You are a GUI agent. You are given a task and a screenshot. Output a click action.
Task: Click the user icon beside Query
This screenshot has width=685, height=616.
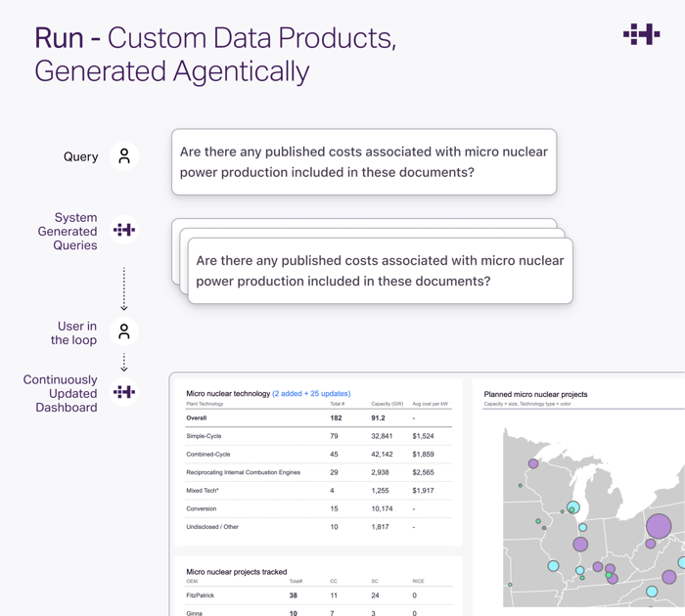124,156
